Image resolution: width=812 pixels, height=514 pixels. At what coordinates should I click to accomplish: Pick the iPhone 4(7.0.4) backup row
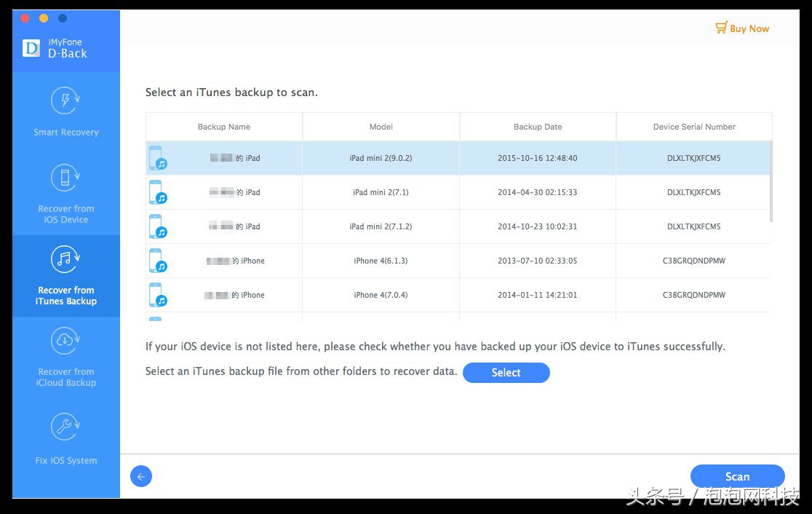458,295
